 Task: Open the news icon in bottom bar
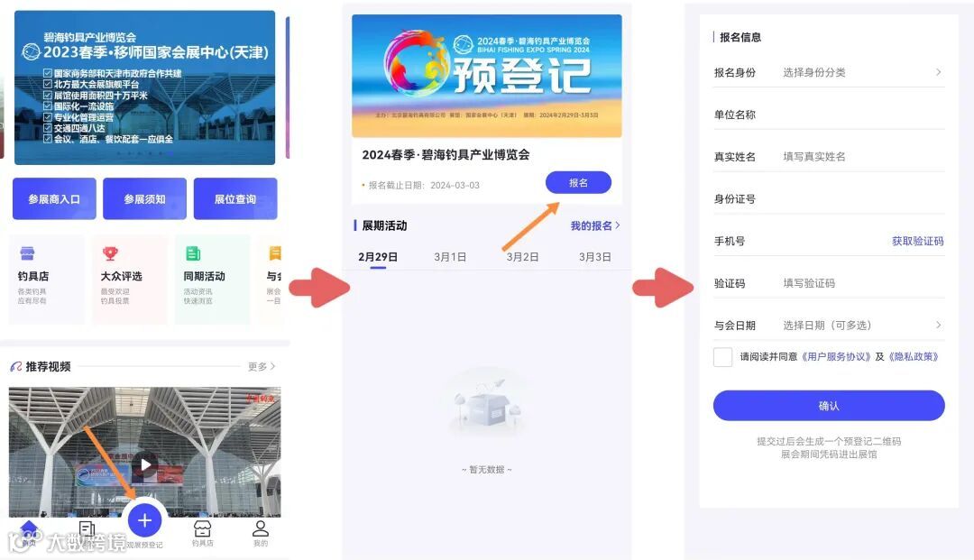pos(87,529)
